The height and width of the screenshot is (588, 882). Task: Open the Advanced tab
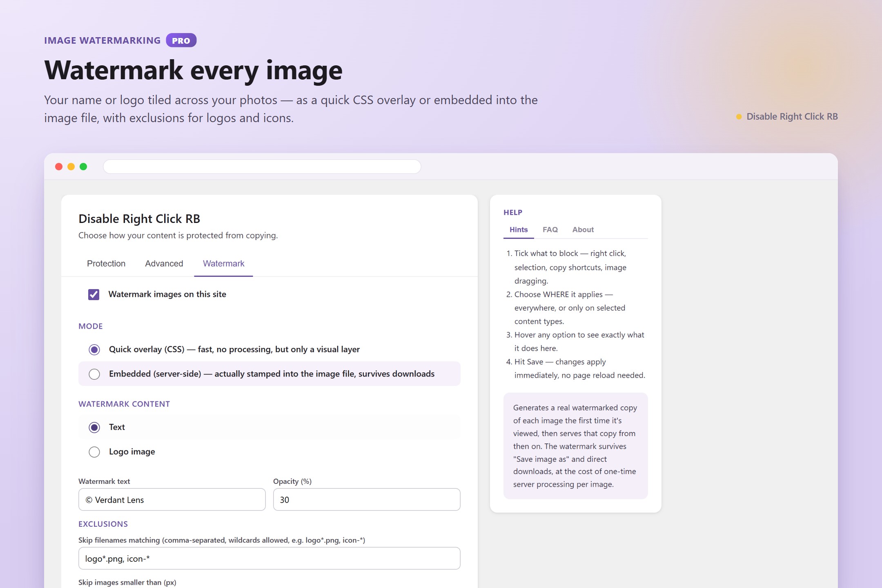click(164, 264)
